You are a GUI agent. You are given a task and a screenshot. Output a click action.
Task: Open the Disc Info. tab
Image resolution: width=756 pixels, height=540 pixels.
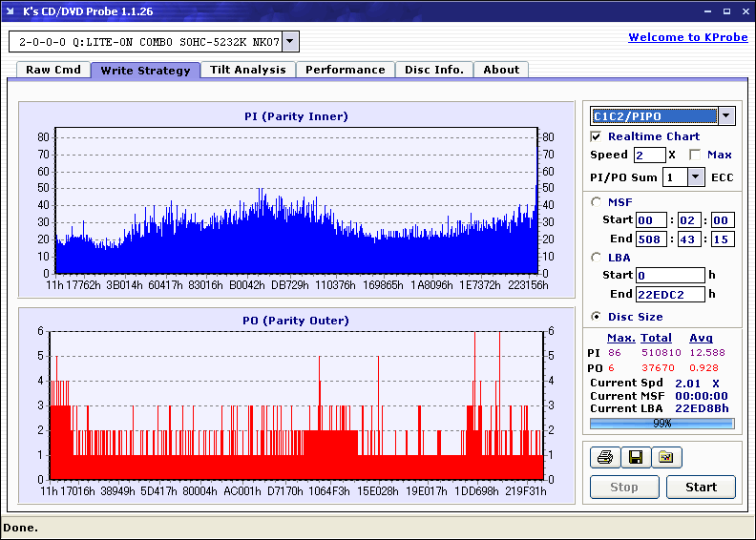(x=434, y=70)
